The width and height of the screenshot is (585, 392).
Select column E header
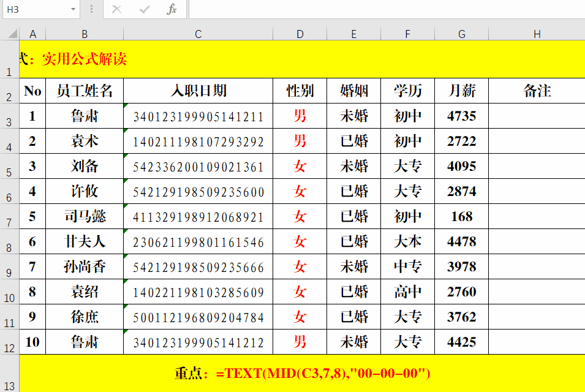(353, 34)
